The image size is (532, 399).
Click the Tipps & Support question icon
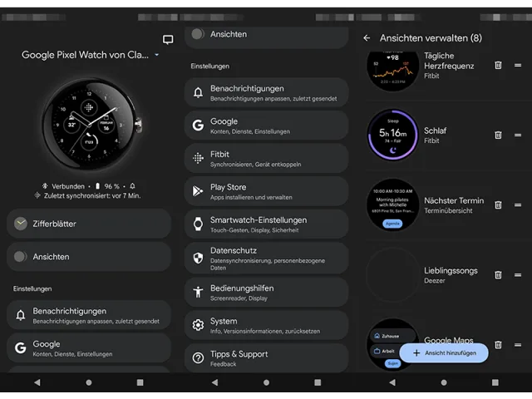pyautogui.click(x=198, y=358)
